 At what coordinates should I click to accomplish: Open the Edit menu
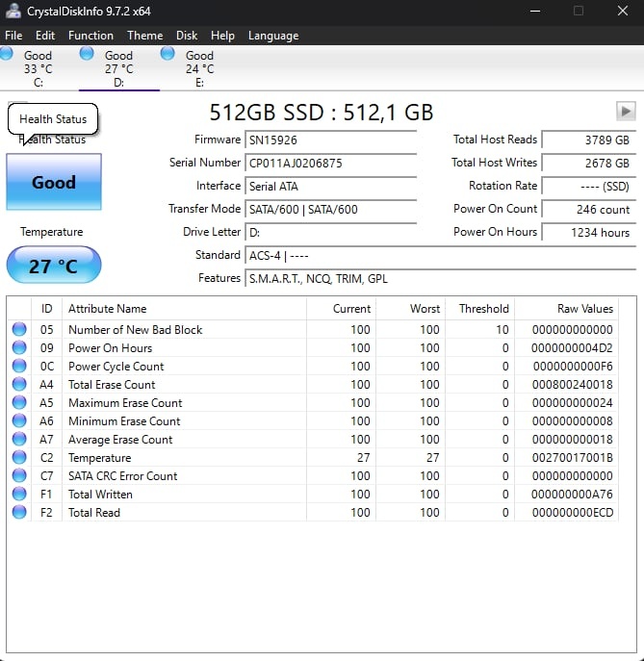pos(44,36)
